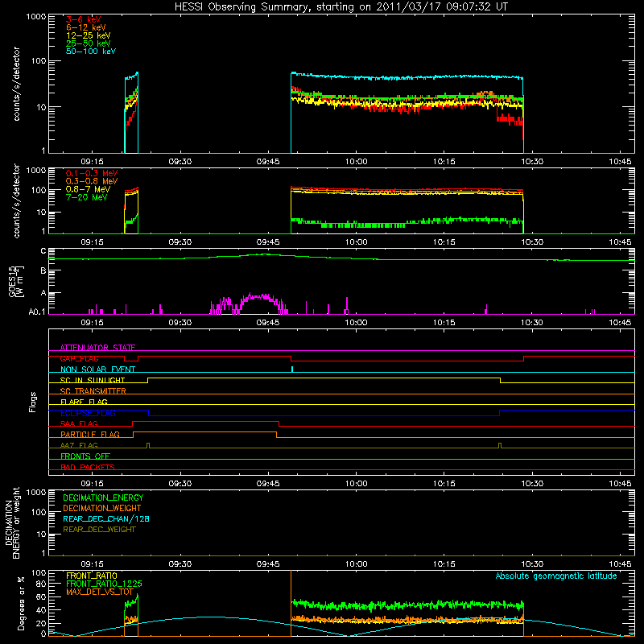Click the FRONT_RATIO legend label
The height and width of the screenshot is (644, 644).
tap(92, 576)
